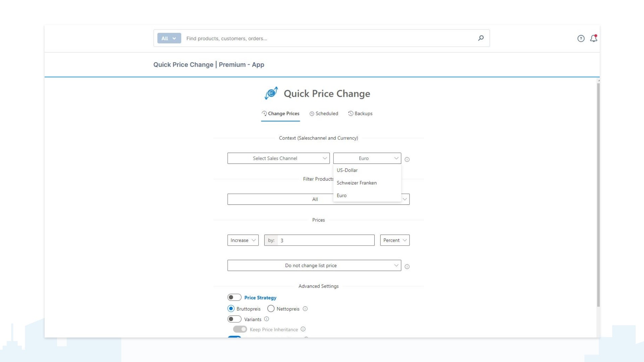Open the Select Sales Channel dropdown

pos(278,158)
